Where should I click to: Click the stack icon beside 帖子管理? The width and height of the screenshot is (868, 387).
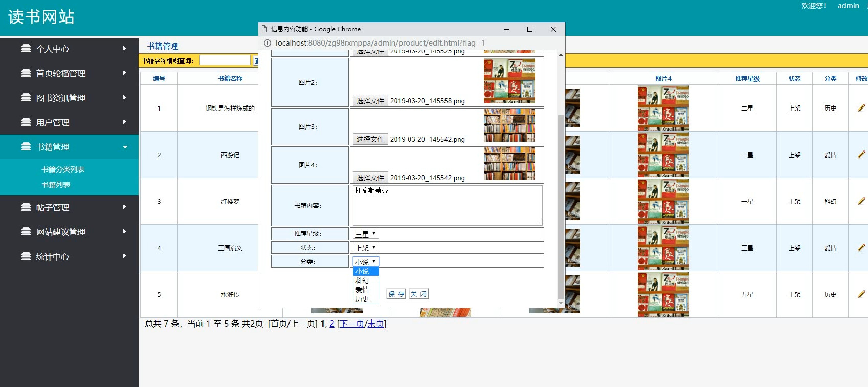(x=26, y=207)
